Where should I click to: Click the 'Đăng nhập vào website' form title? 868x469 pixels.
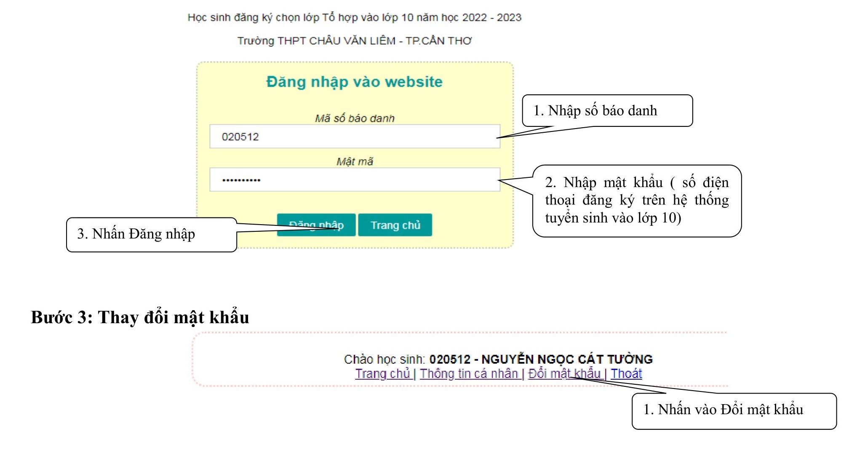[354, 82]
